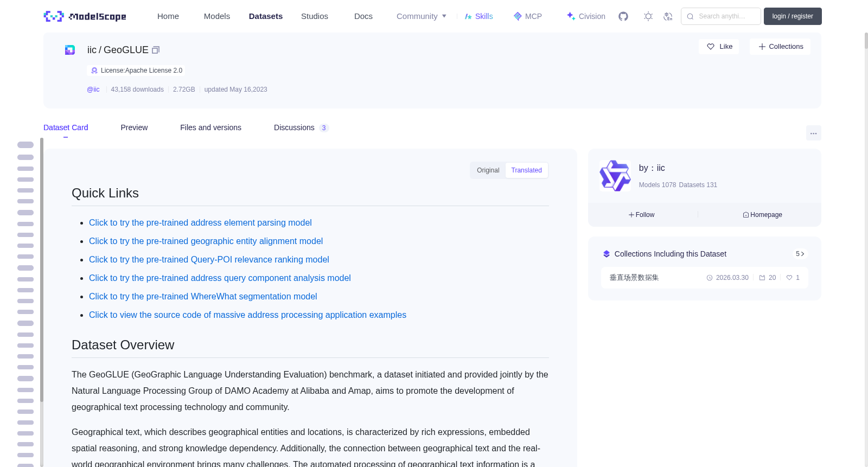Screen dimensions: 868x467
Task: View source code of address processing examples
Action: pos(247,315)
